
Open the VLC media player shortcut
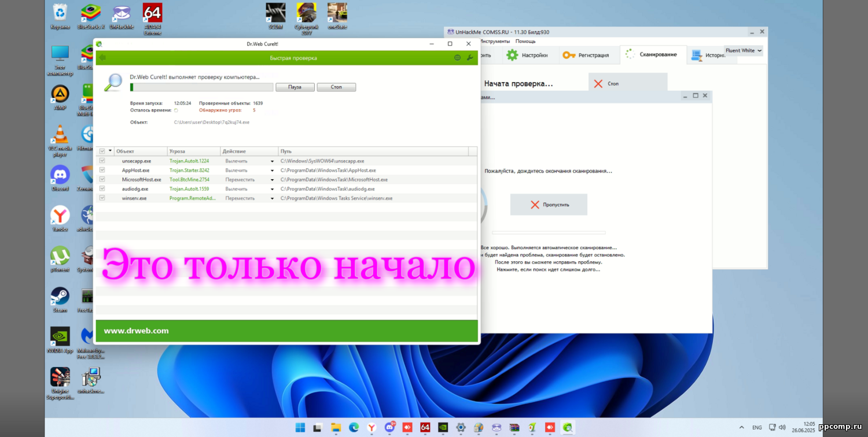[60, 140]
